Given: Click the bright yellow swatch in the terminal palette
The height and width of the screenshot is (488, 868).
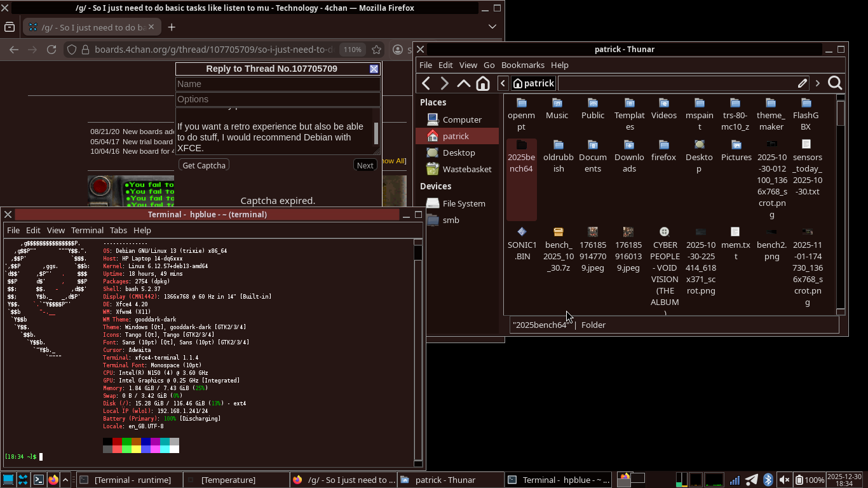Looking at the screenshot, I should [136, 449].
